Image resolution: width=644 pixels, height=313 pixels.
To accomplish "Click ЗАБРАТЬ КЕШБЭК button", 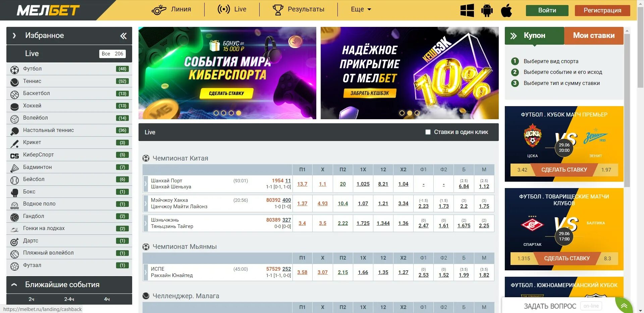I will [x=370, y=93].
